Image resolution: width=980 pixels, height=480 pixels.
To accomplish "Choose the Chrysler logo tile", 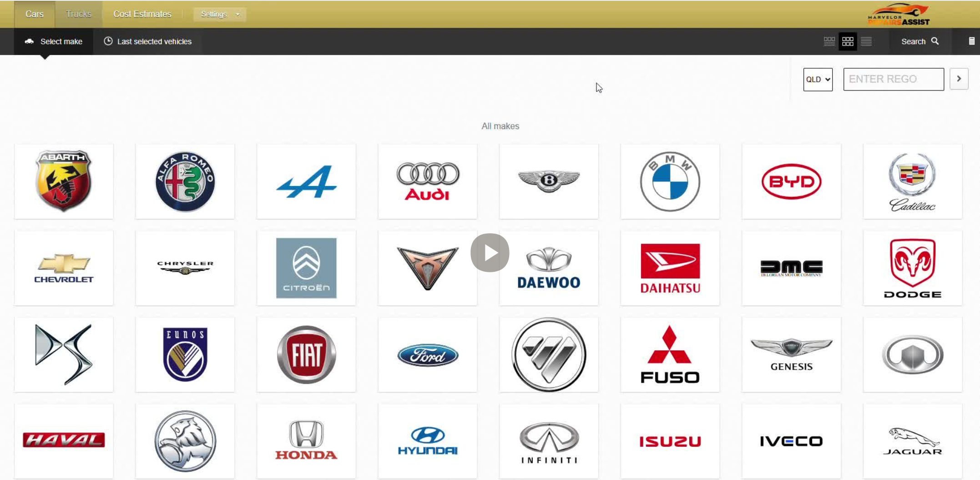I will click(x=185, y=268).
